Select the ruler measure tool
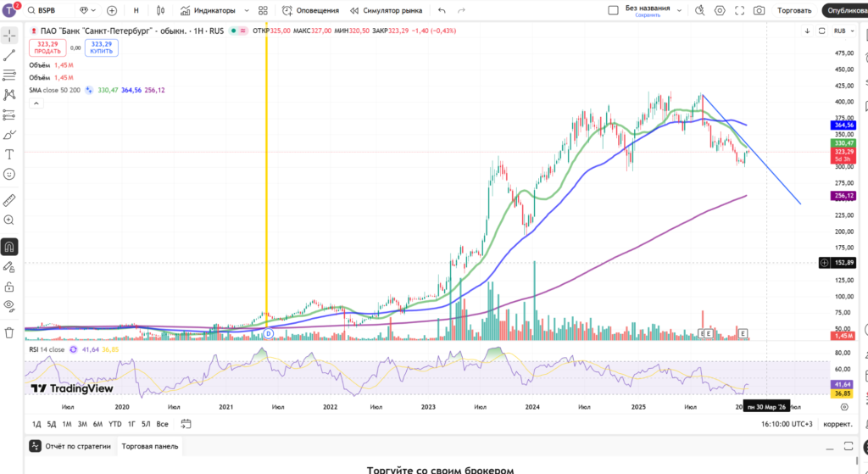Viewport: 868px width, 474px height. [x=9, y=200]
